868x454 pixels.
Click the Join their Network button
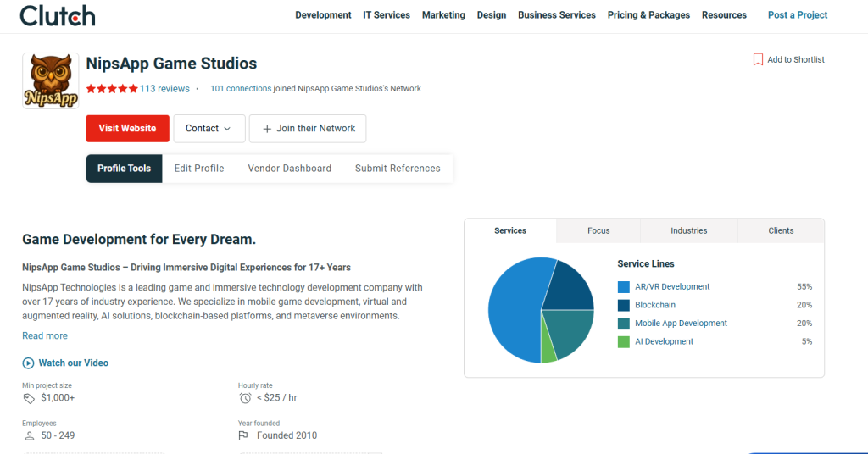pos(308,128)
